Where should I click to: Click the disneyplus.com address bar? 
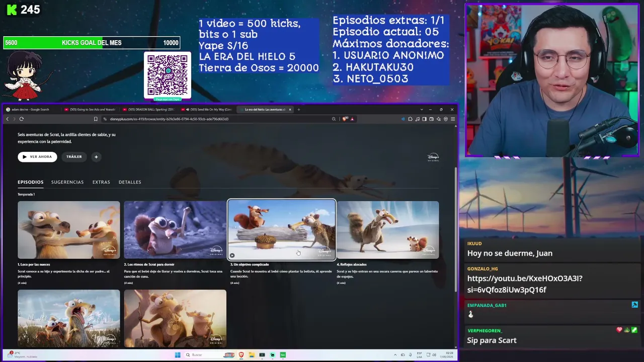216,119
